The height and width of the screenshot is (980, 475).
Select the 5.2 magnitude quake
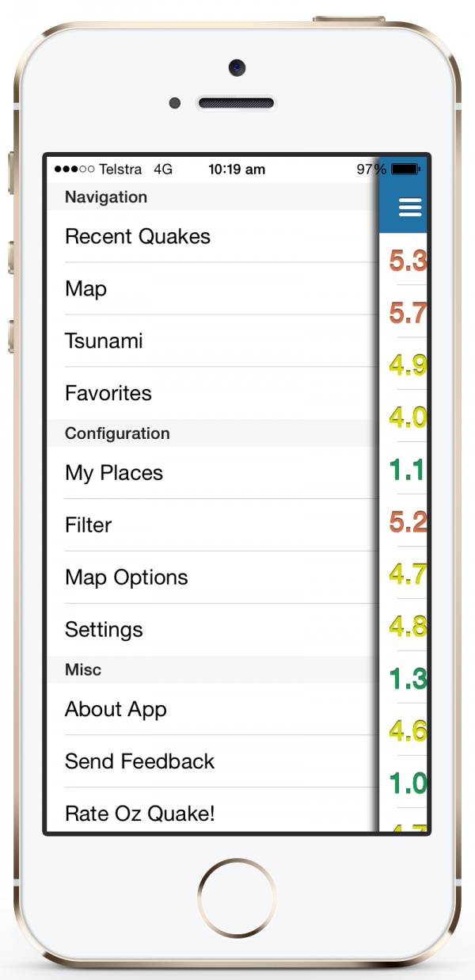tap(408, 521)
